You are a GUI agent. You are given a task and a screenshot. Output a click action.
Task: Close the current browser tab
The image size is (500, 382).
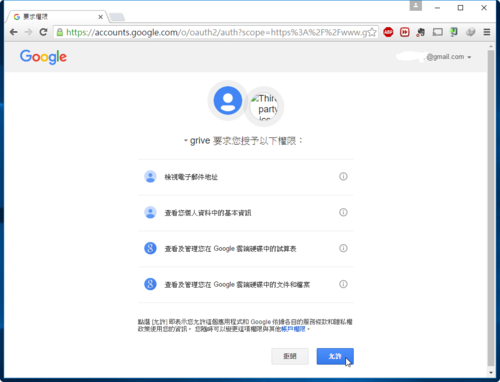click(x=100, y=17)
